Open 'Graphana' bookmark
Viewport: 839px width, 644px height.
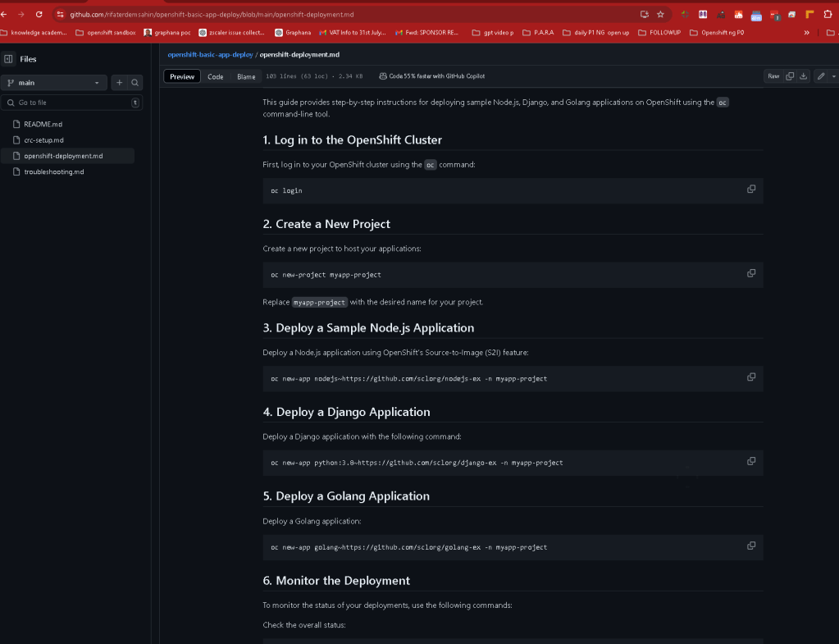coord(293,33)
